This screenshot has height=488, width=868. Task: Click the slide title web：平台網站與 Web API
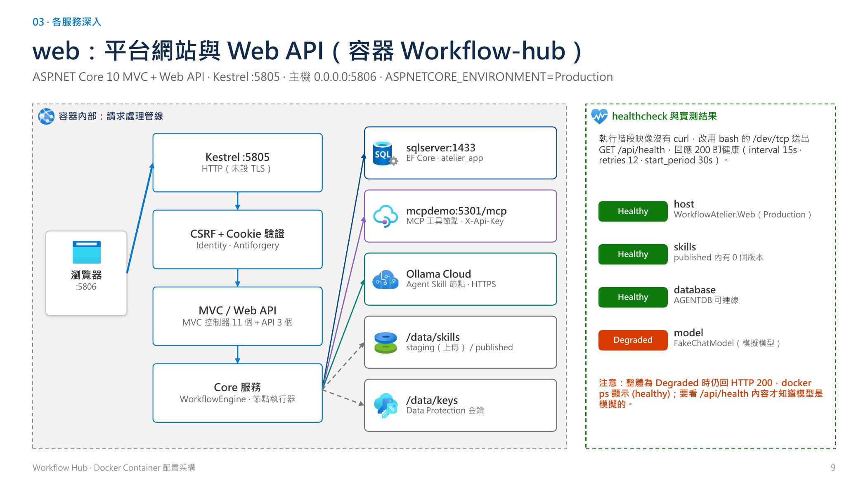click(307, 51)
